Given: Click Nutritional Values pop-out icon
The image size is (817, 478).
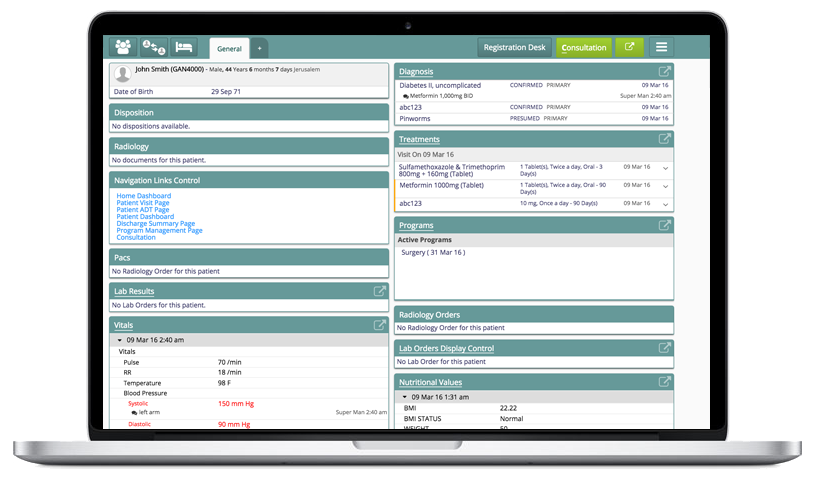Looking at the screenshot, I should (x=664, y=382).
